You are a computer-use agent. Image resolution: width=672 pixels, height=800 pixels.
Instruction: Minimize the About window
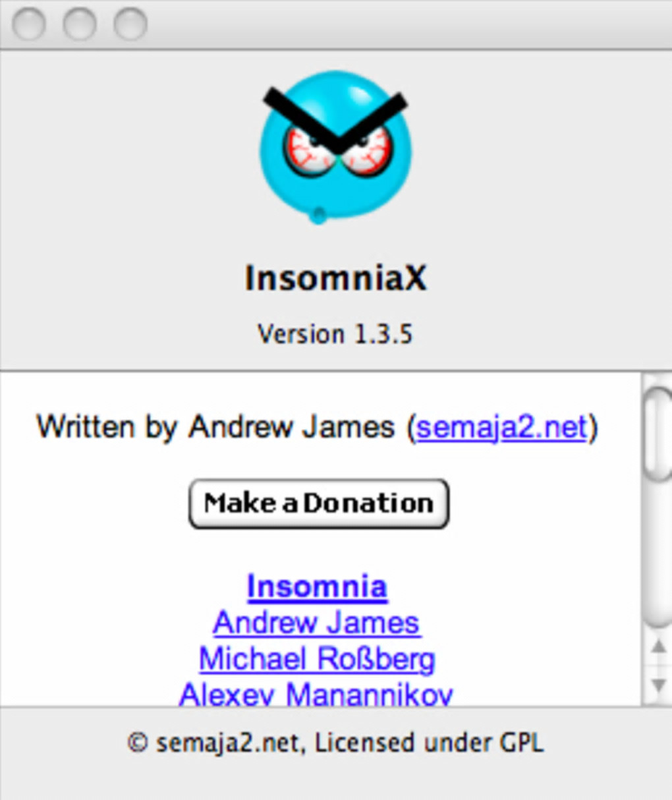click(79, 24)
